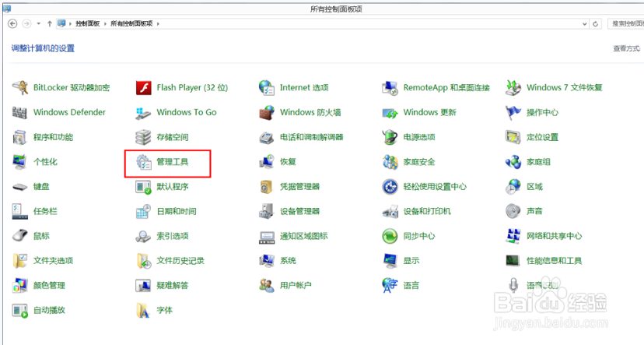Screen dimensions: 644x345
Task: Open the 日期和时间 calendar icon
Action: pyautogui.click(x=143, y=211)
